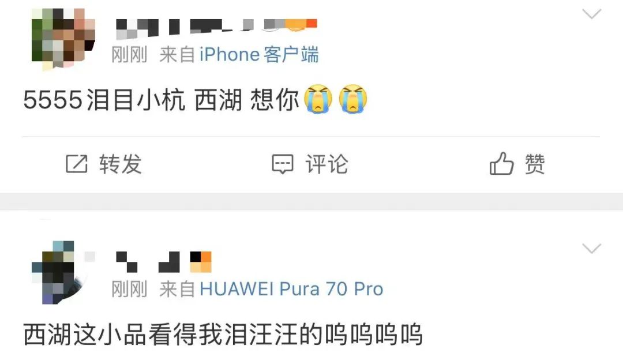Expand second post's chevron options menu
The width and height of the screenshot is (623, 364).
[592, 249]
